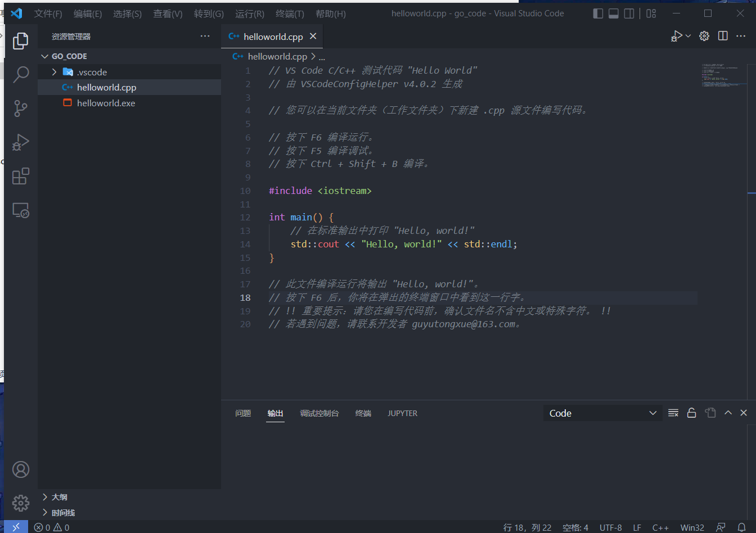
Task: Close the helloworld.cpp editor tab
Action: pyautogui.click(x=313, y=36)
